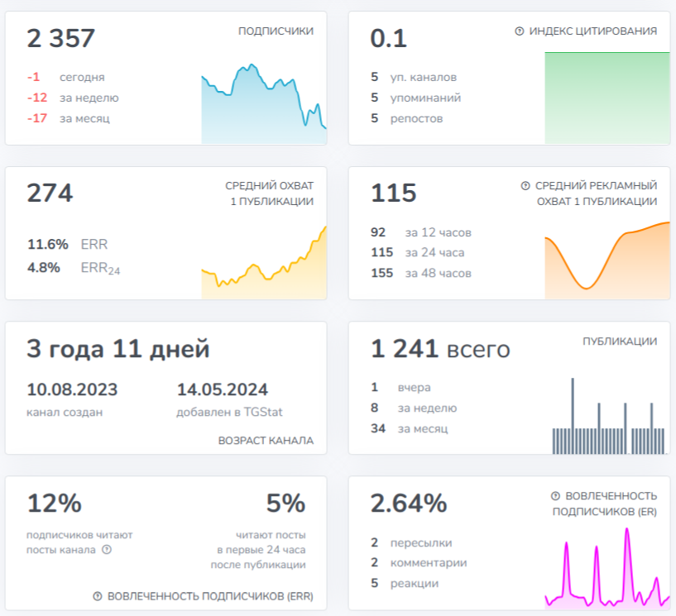Click '1 вчера' publications row
This screenshot has height=616, width=676.
point(400,387)
